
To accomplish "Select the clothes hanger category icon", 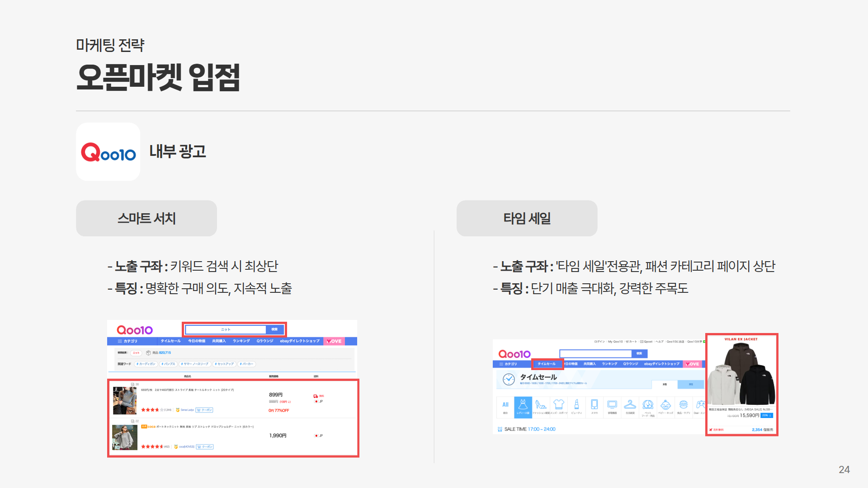I will (x=630, y=405).
